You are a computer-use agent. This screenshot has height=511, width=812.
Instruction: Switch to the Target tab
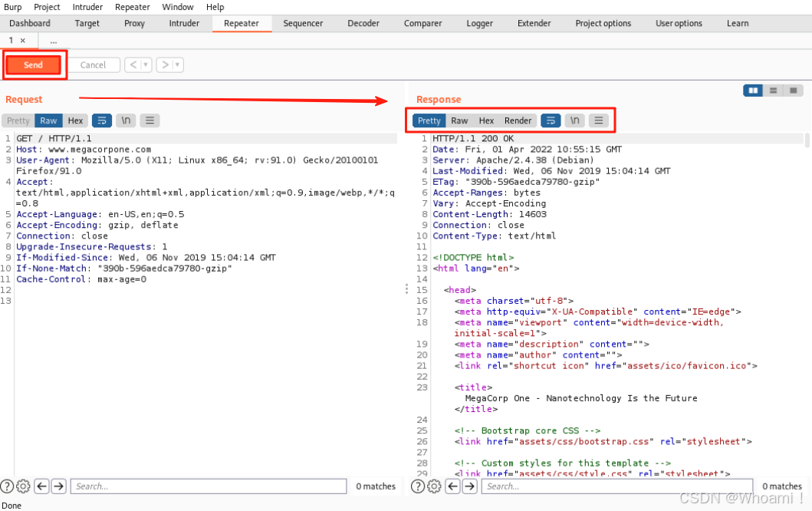(87, 23)
